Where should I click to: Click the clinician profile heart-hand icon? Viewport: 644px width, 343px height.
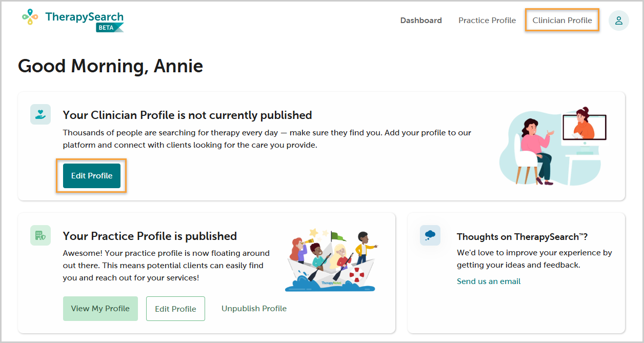(x=41, y=114)
